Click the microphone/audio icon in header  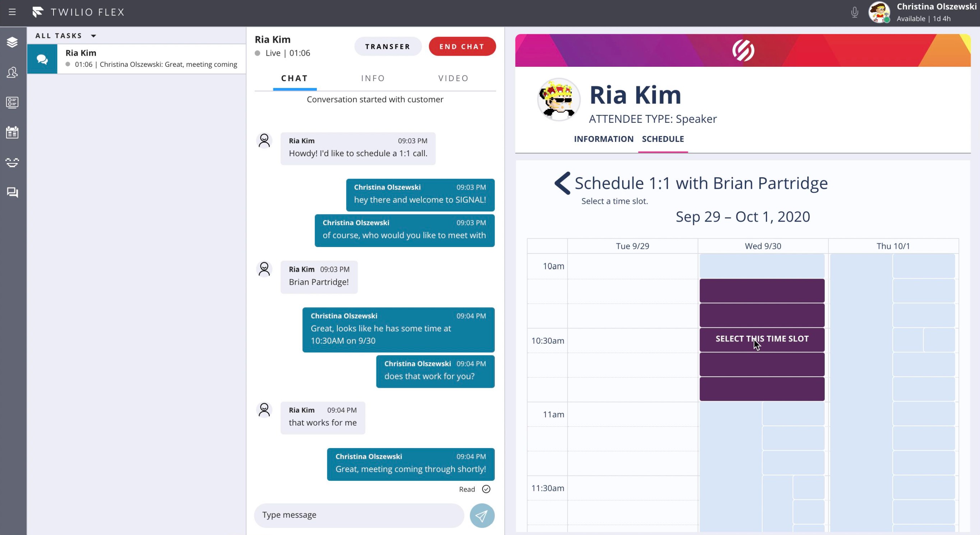(854, 12)
